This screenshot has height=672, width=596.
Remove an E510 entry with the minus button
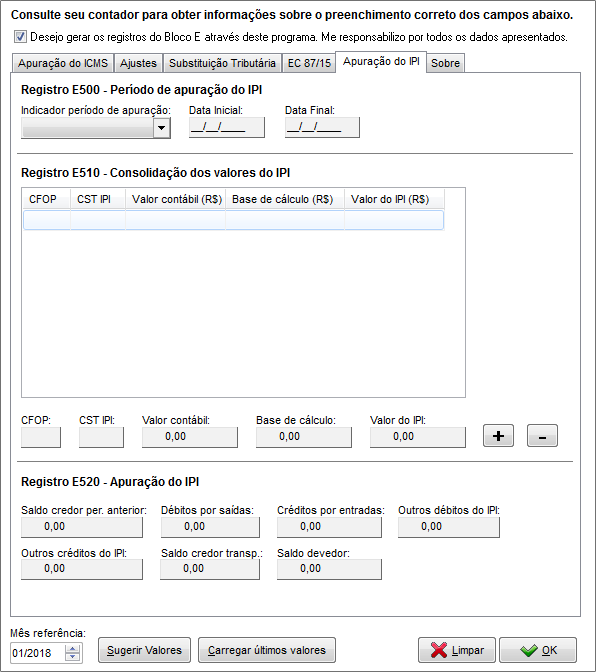point(542,436)
